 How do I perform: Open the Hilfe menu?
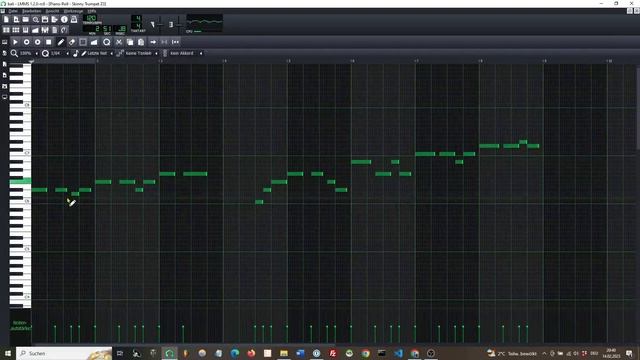(x=92, y=11)
